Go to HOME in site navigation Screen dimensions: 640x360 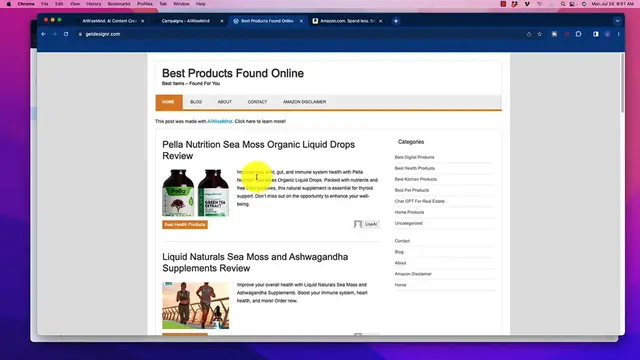tap(168, 102)
